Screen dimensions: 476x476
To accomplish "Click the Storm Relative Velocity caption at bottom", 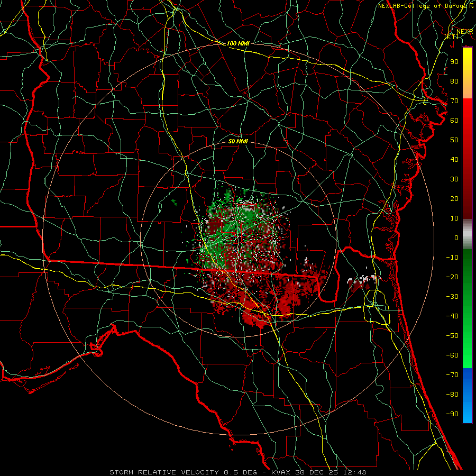I will point(237,472).
